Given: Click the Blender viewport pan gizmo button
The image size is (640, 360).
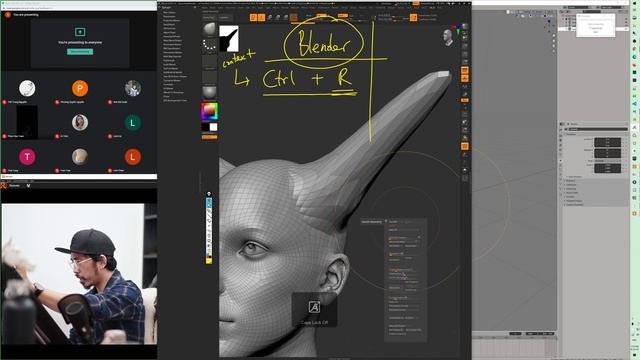Looking at the screenshot, I should click(x=554, y=41).
